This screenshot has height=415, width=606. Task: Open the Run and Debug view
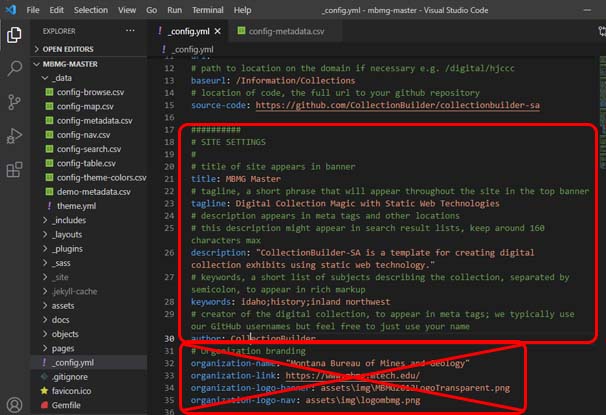15,135
